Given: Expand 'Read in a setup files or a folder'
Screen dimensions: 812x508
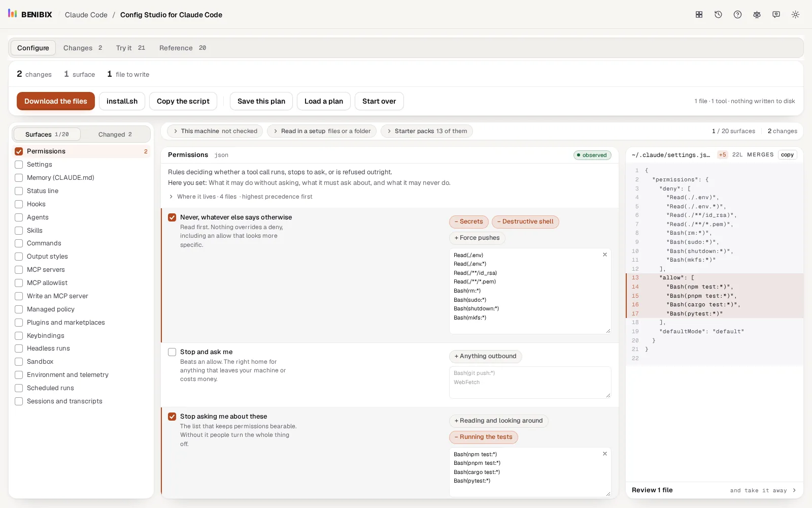Looking at the screenshot, I should pyautogui.click(x=322, y=131).
